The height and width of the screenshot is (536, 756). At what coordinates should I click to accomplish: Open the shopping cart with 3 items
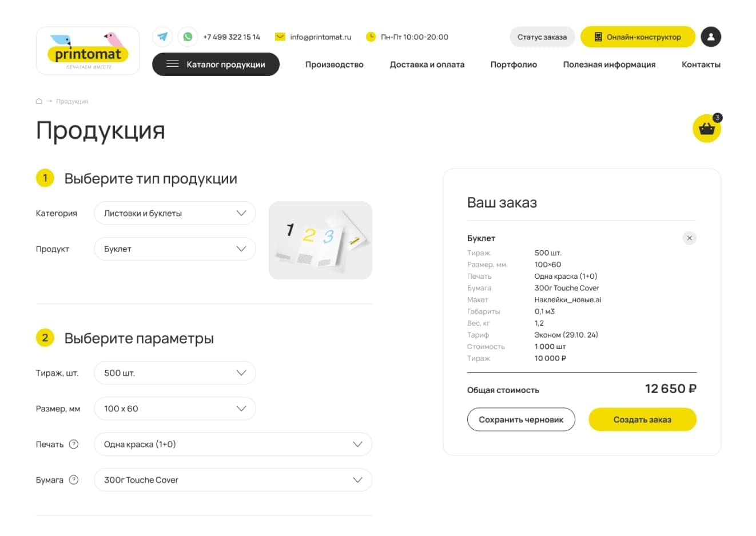click(x=707, y=129)
